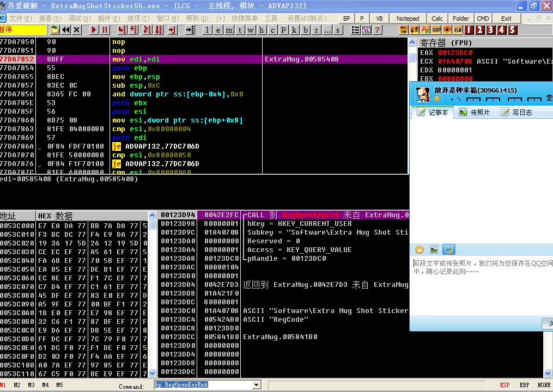Click the list-style options icon in toolbar

pyautogui.click(x=355, y=30)
